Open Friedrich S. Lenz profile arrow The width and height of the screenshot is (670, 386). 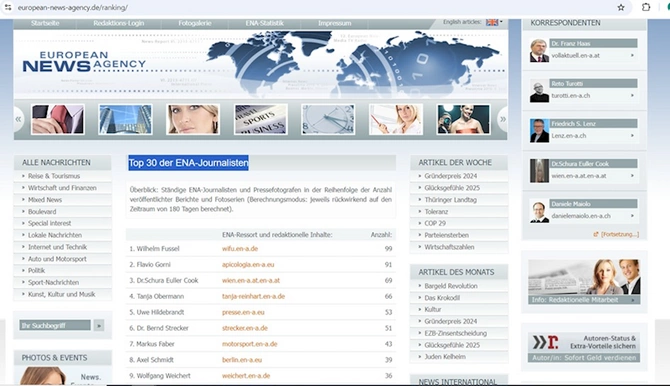(x=632, y=136)
